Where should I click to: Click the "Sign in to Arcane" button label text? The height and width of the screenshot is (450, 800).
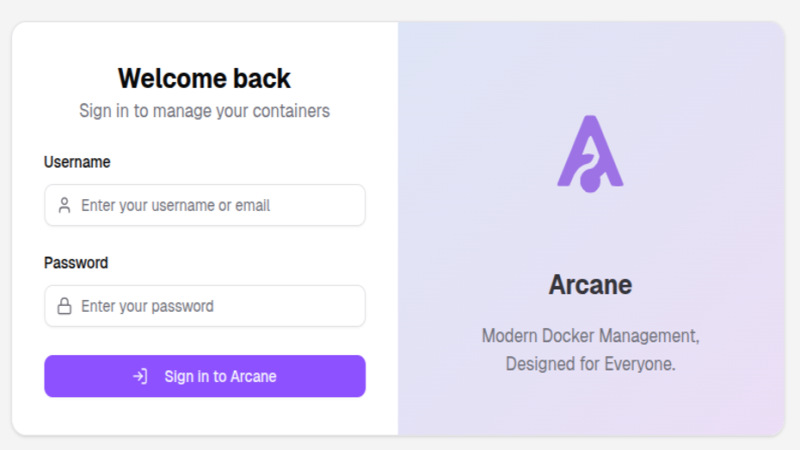point(220,376)
